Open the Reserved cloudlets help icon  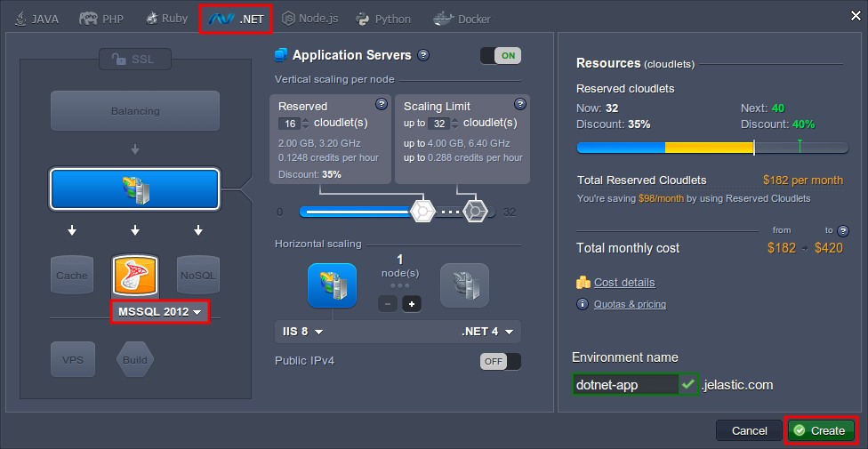coord(381,104)
